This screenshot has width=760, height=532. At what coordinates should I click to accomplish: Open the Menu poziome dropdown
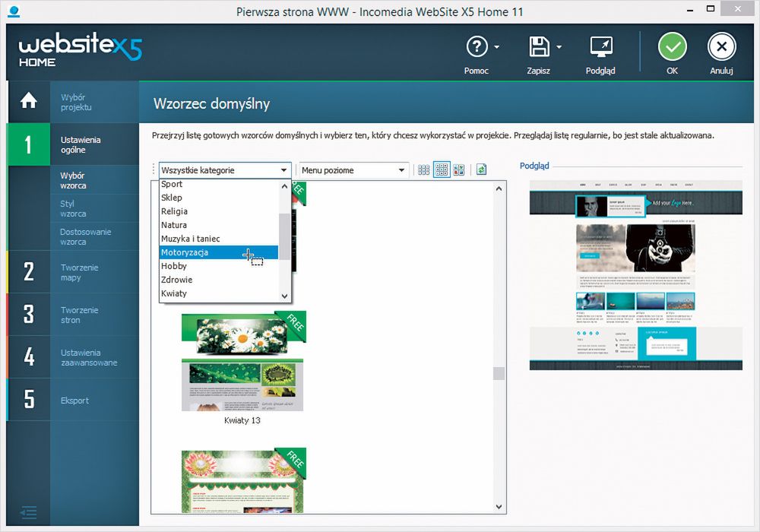(353, 170)
